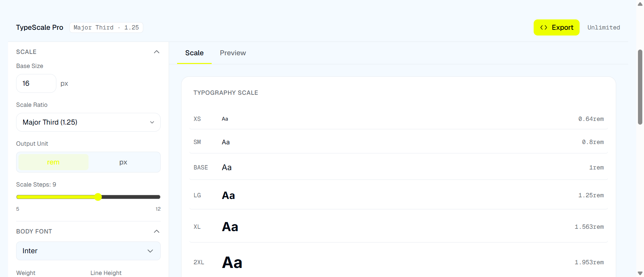Image resolution: width=644 pixels, height=277 pixels.
Task: Click the Unlimited plan label
Action: click(x=603, y=27)
